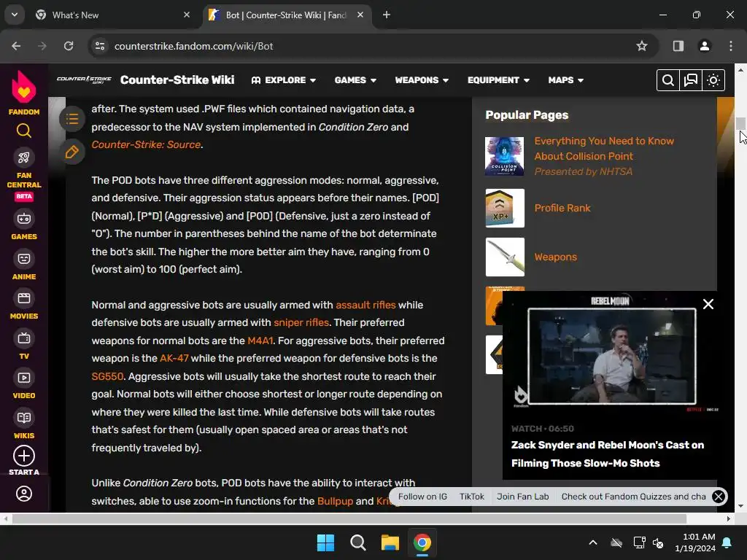Click the Weapons knife thumbnail
This screenshot has width=747, height=560.
tap(505, 257)
